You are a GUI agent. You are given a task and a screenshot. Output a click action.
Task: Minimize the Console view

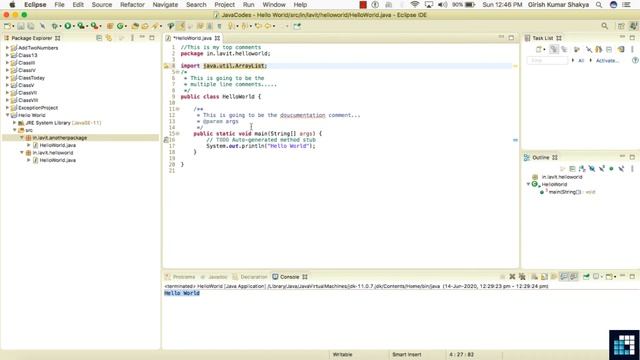coord(622,276)
